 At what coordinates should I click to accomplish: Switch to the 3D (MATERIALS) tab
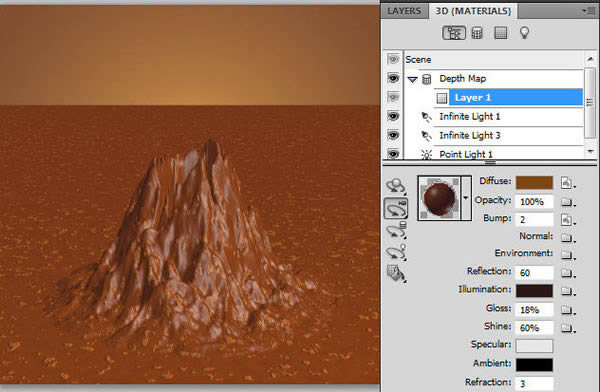(x=473, y=11)
